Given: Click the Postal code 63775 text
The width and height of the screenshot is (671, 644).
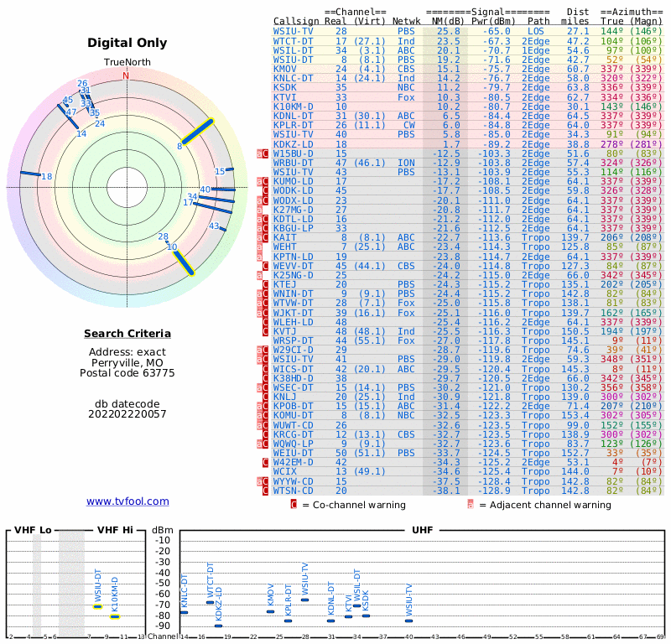Looking at the screenshot, I should [127, 372].
